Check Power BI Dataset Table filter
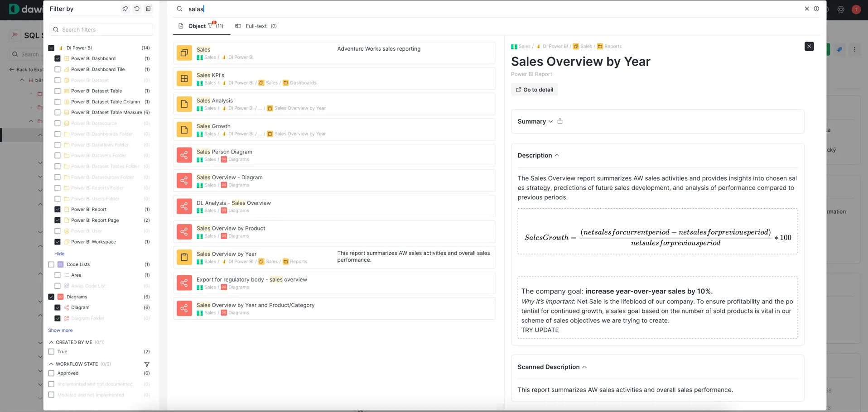The height and width of the screenshot is (412, 868). [58, 91]
